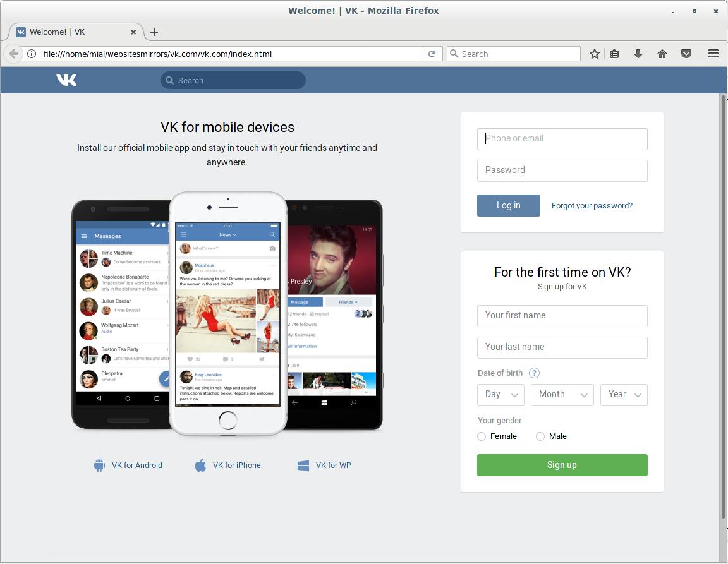Expand the Day dropdown
Screen dimensions: 728x564
click(500, 395)
